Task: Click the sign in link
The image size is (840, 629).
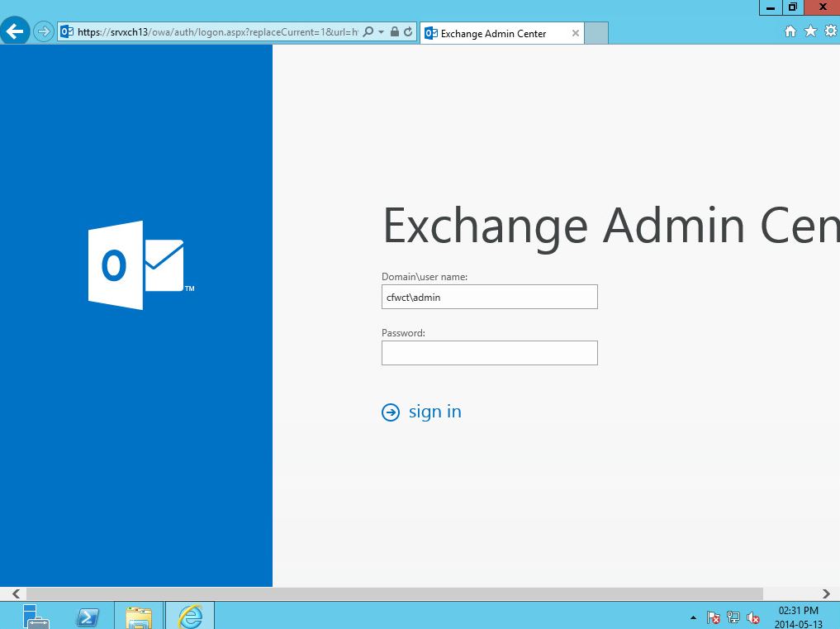Action: [x=434, y=412]
